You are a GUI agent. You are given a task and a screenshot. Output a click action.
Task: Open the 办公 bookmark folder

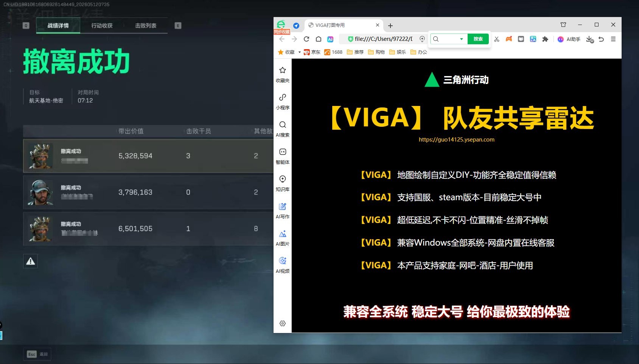(419, 52)
